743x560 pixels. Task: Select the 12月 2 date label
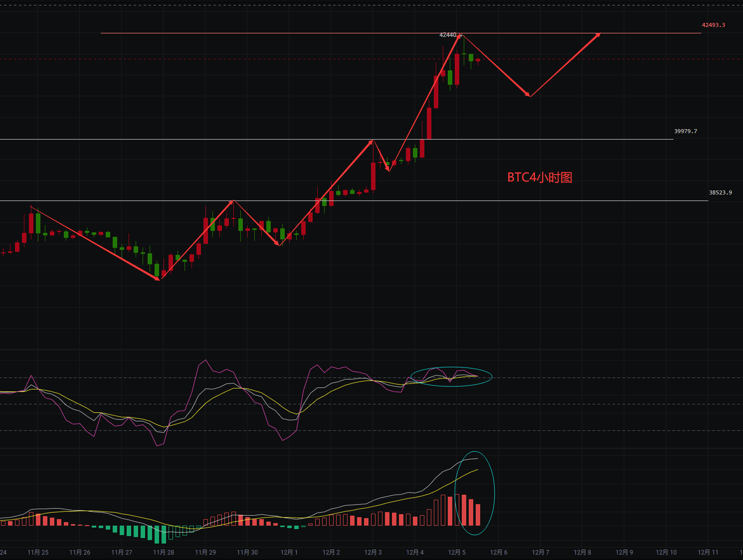[331, 552]
